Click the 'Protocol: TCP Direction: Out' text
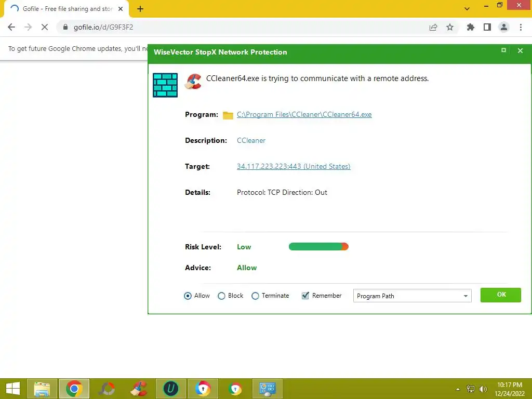Image resolution: width=532 pixels, height=399 pixels. [x=282, y=192]
